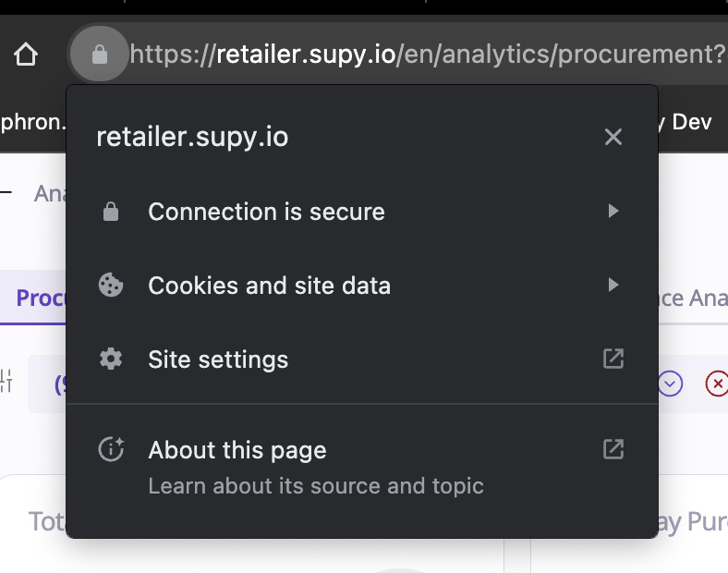The width and height of the screenshot is (728, 573).
Task: Open the Dev bookmark in the bookmarks bar
Action: 691,121
